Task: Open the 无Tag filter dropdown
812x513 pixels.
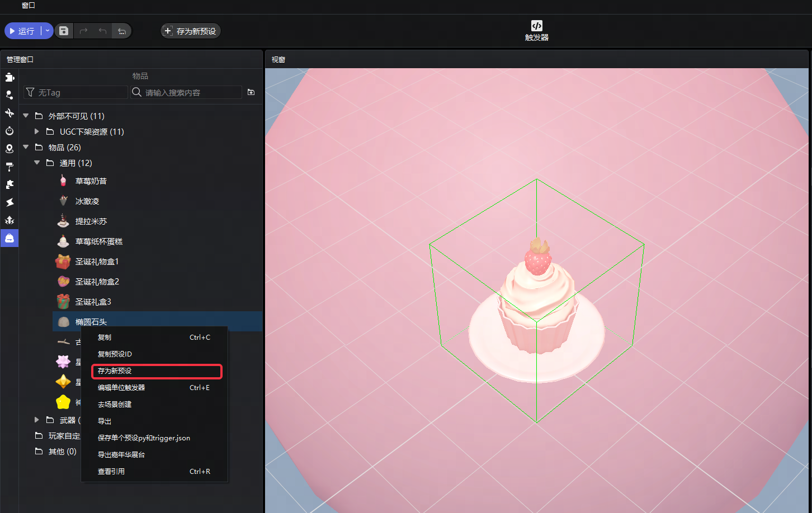Action: (x=75, y=92)
